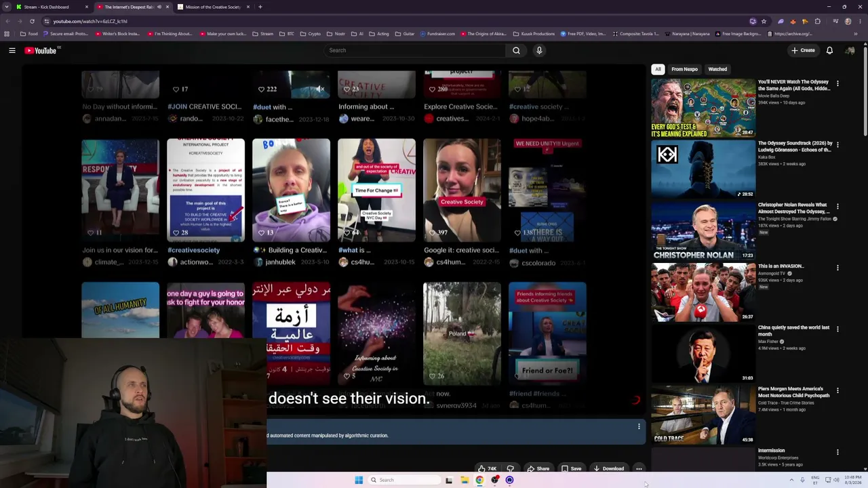
Task: Reload the page in Chrome
Action: (x=32, y=21)
